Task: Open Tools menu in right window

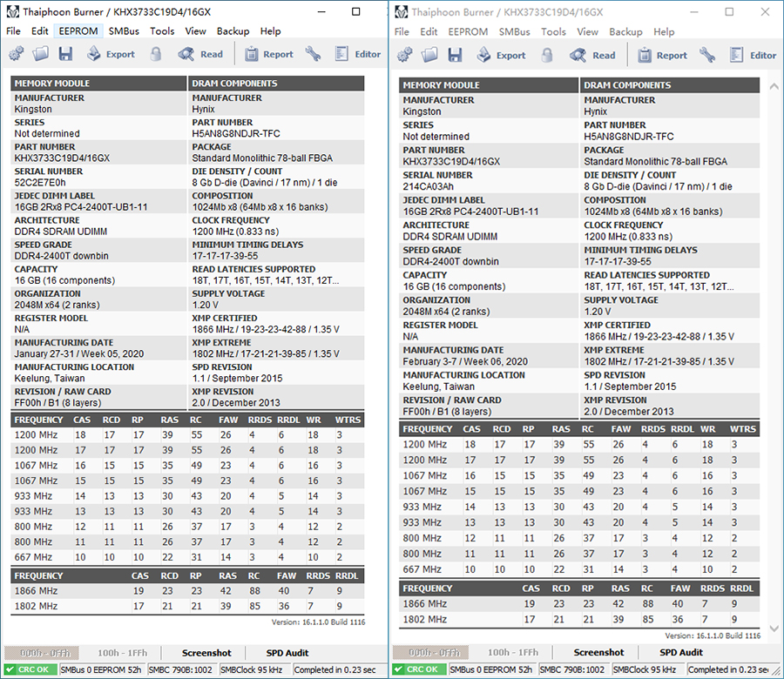Action: coord(553,32)
